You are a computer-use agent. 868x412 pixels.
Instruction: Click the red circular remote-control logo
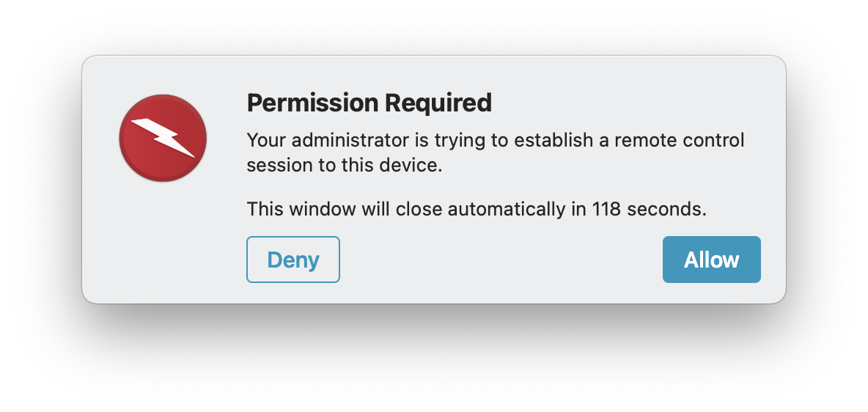[x=163, y=138]
